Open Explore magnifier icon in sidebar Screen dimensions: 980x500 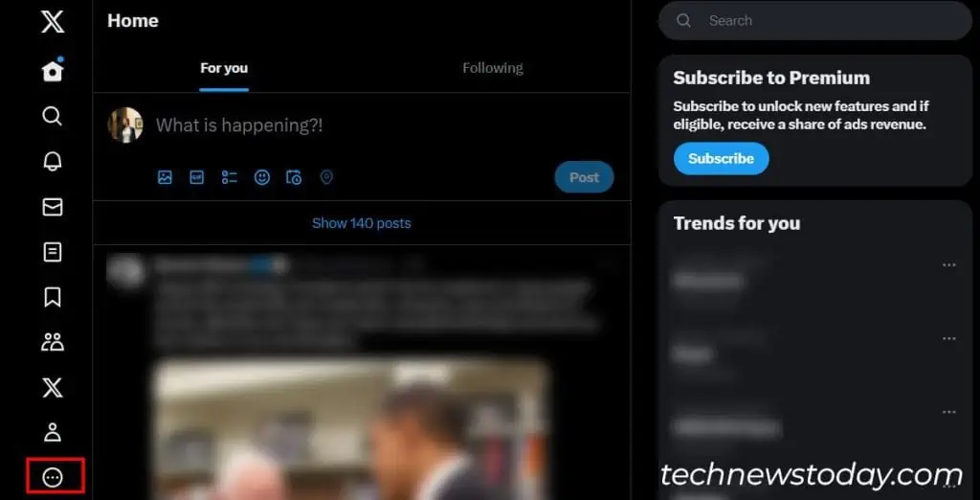[53, 116]
